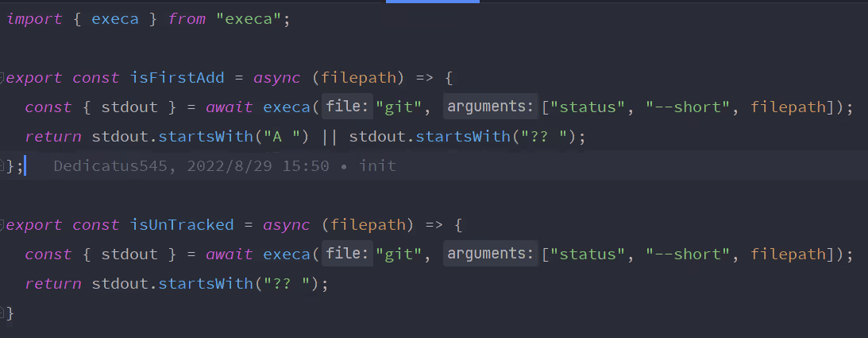Click the 'from' keyword on import line

point(187,19)
